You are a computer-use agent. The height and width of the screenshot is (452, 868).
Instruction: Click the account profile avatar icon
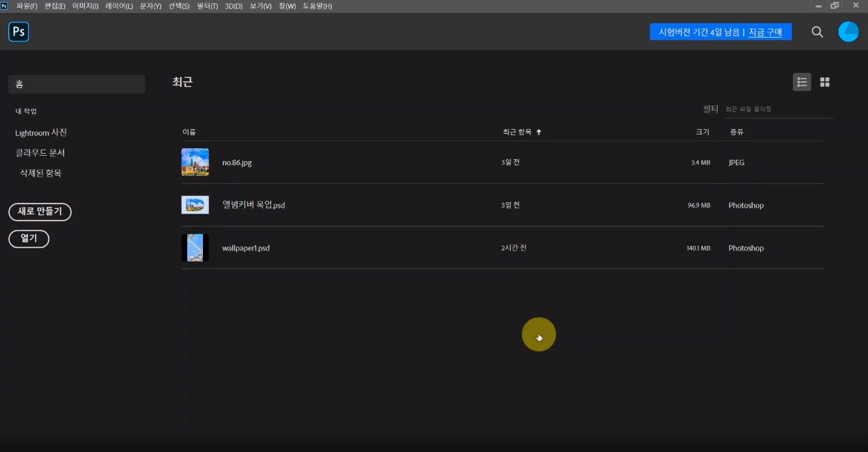point(848,31)
